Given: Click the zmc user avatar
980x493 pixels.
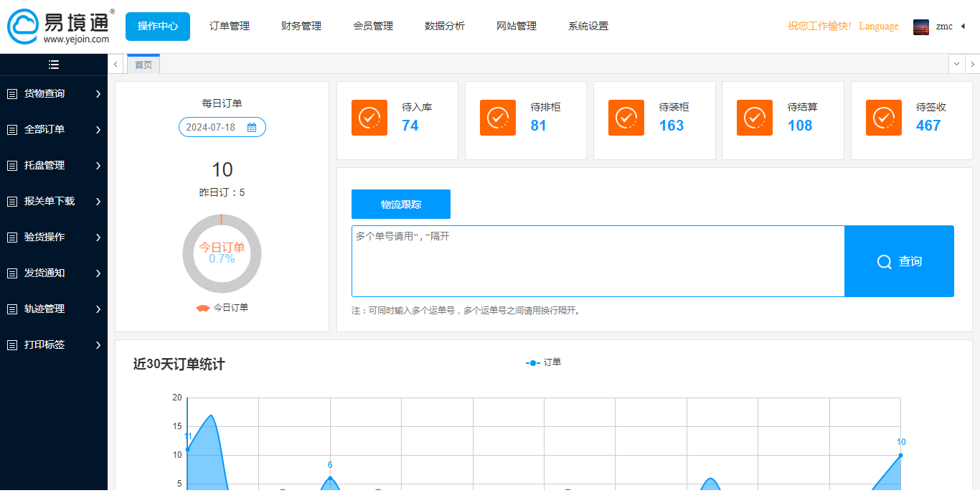Looking at the screenshot, I should 921,27.
